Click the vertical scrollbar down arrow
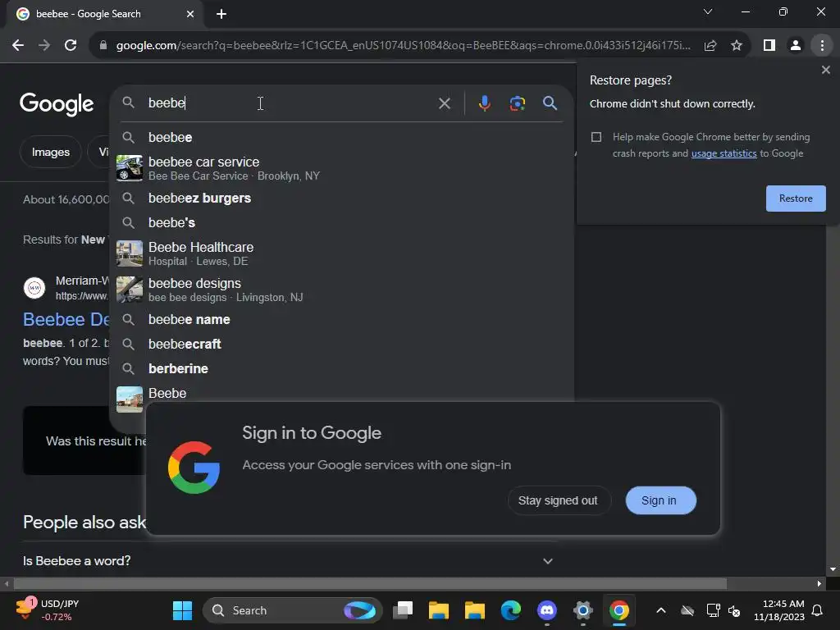This screenshot has width=840, height=630. pos(833,569)
